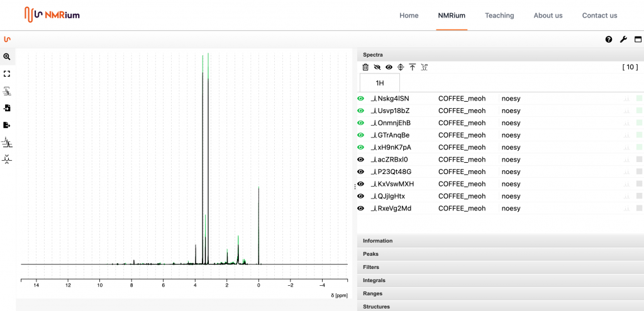Expand the Integrals panel
The height and width of the screenshot is (311, 644).
[x=500, y=281]
